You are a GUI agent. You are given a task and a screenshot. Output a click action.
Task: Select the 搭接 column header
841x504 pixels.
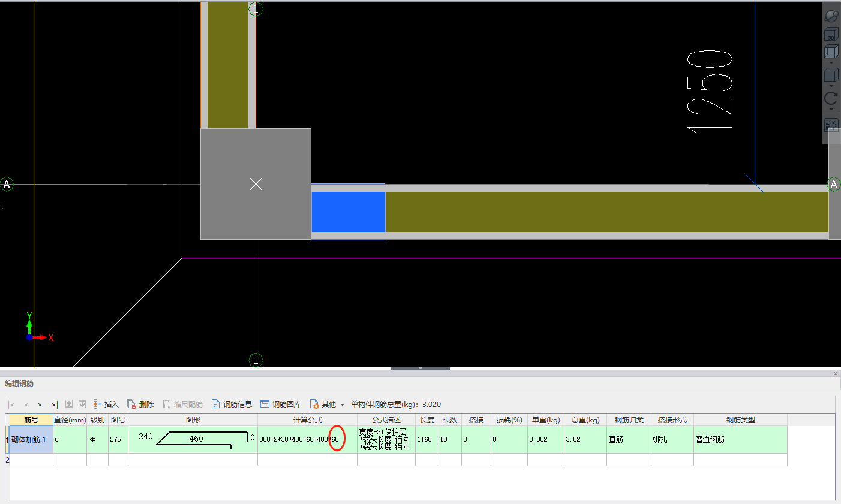[476, 420]
